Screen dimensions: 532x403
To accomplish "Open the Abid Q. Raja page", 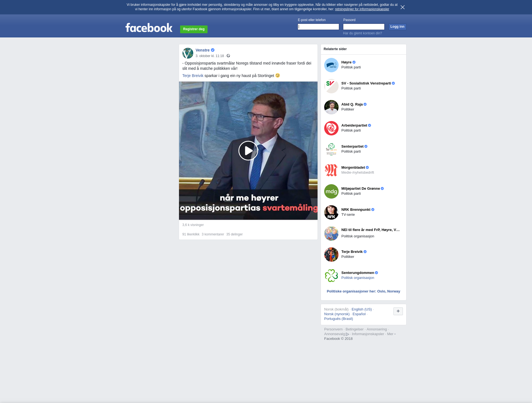I will click(352, 104).
